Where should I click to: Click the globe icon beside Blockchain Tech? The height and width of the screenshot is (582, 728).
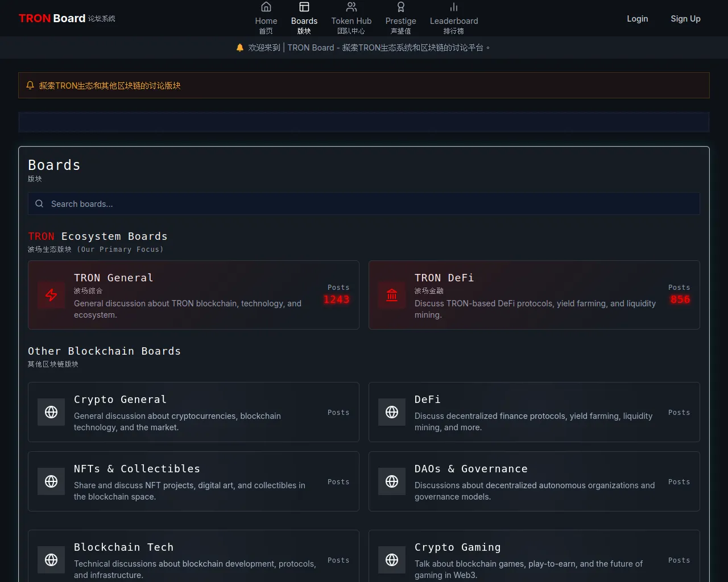click(51, 560)
